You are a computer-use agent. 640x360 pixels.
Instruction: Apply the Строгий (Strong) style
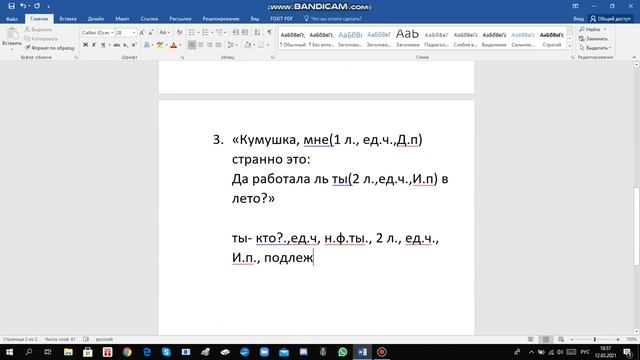point(552,39)
